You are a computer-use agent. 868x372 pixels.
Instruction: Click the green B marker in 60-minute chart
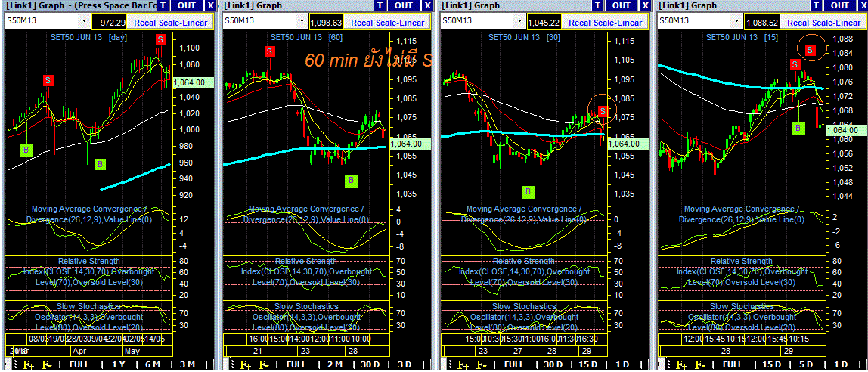(352, 181)
